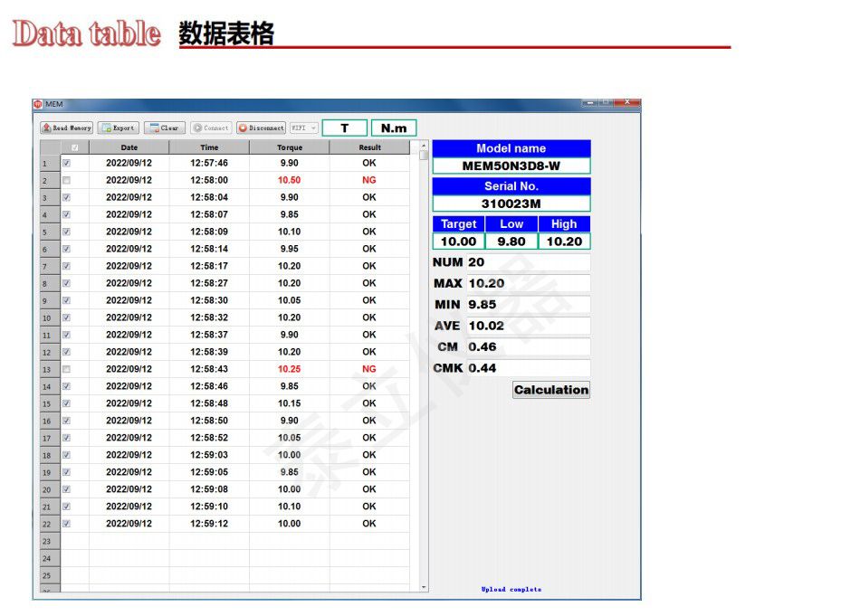The image size is (860, 616).
Task: Click the Torque column header
Action: 290,147
